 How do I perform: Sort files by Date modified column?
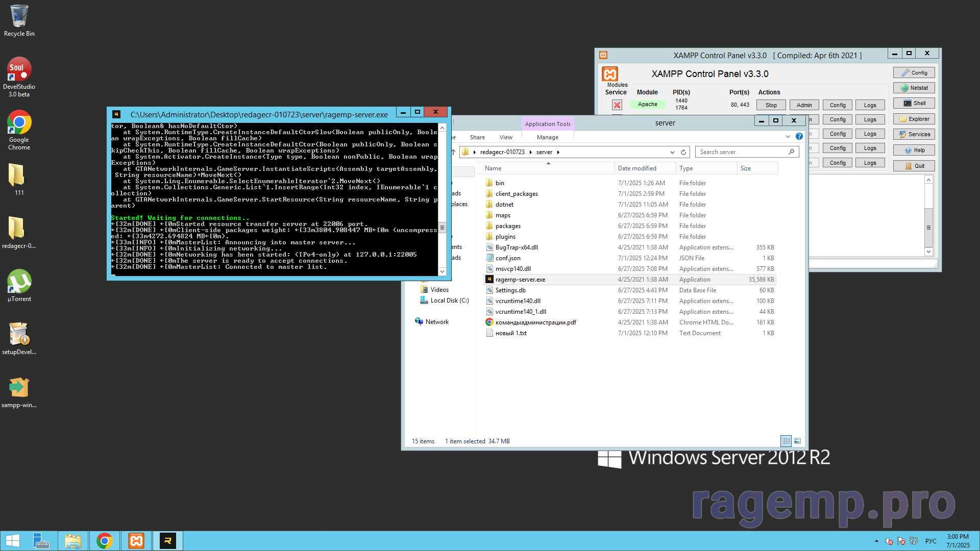pyautogui.click(x=645, y=168)
